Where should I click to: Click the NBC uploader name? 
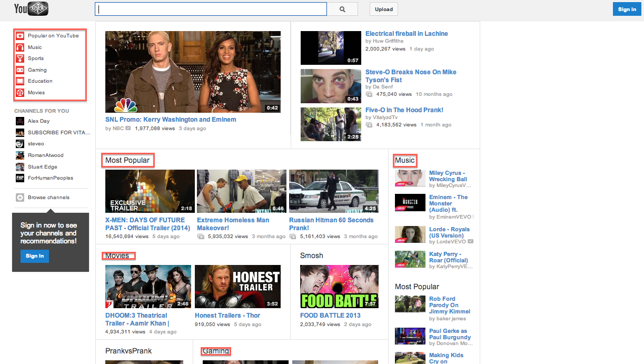coord(118,128)
